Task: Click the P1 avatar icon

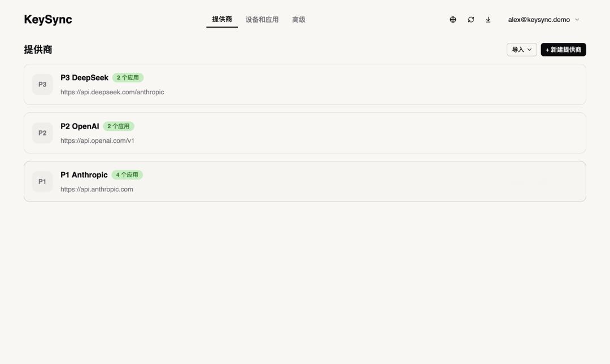Action: (x=42, y=182)
